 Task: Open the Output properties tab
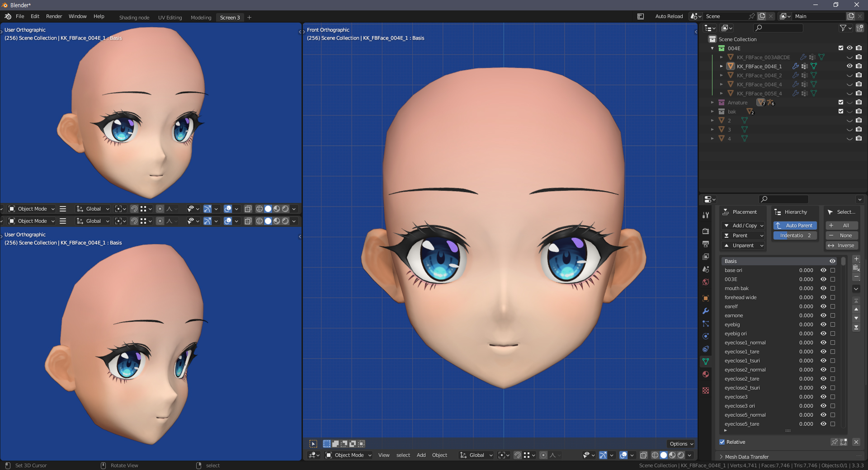pyautogui.click(x=706, y=244)
